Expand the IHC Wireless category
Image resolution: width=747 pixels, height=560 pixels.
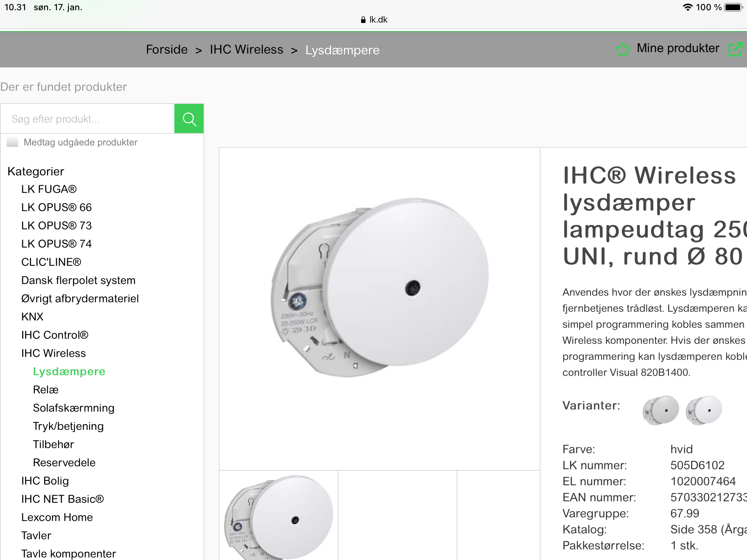click(53, 353)
